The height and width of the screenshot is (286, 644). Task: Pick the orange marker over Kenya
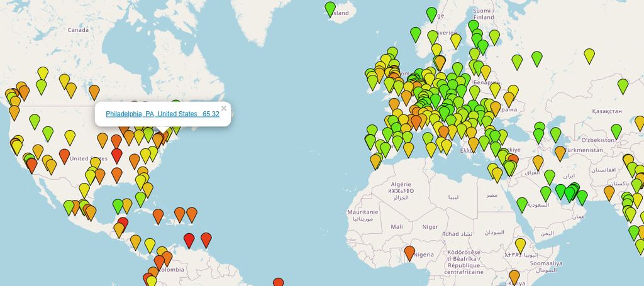click(x=514, y=278)
